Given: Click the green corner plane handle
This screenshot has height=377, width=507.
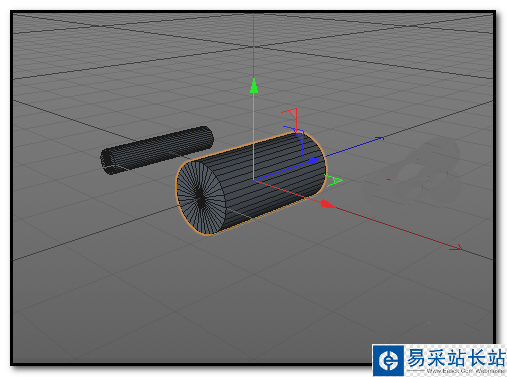Looking at the screenshot, I should click(x=334, y=181).
